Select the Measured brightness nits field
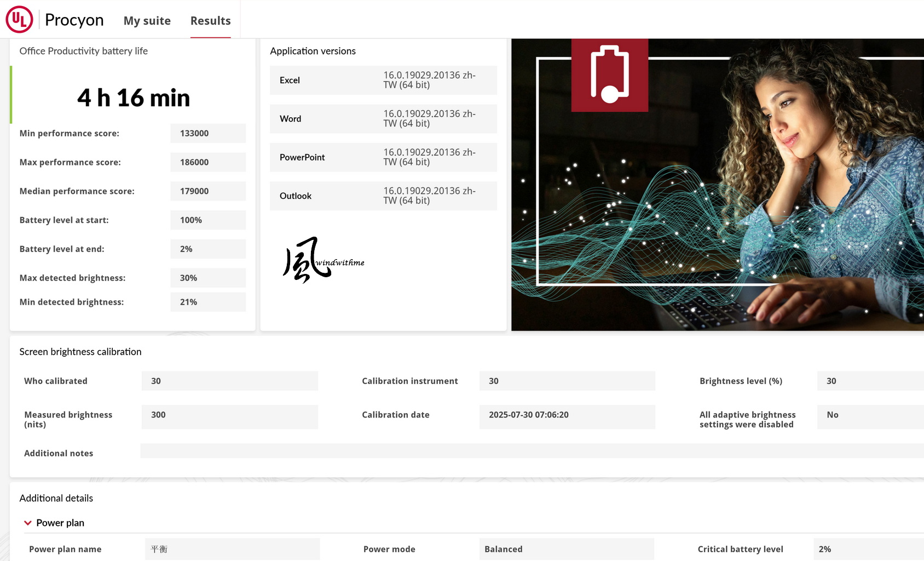Image resolution: width=924 pixels, height=561 pixels. pyautogui.click(x=230, y=417)
